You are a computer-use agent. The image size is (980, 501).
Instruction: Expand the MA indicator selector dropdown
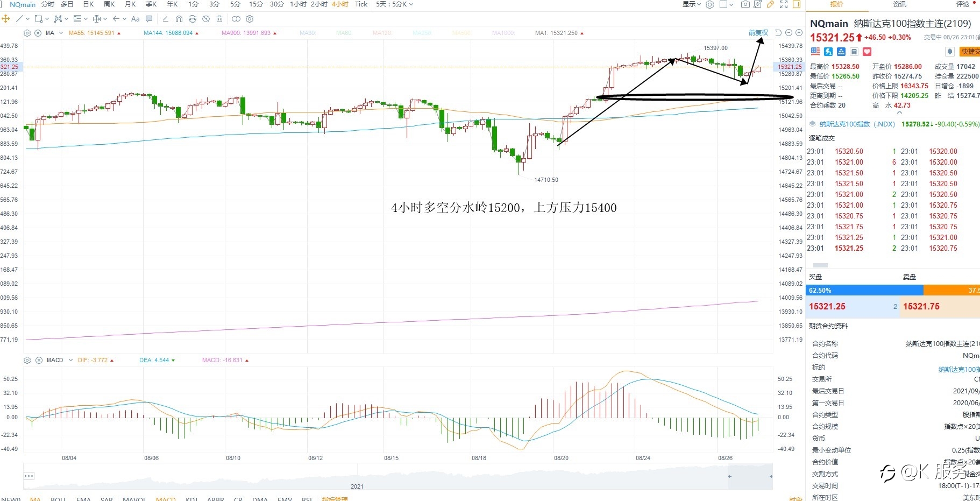[61, 33]
